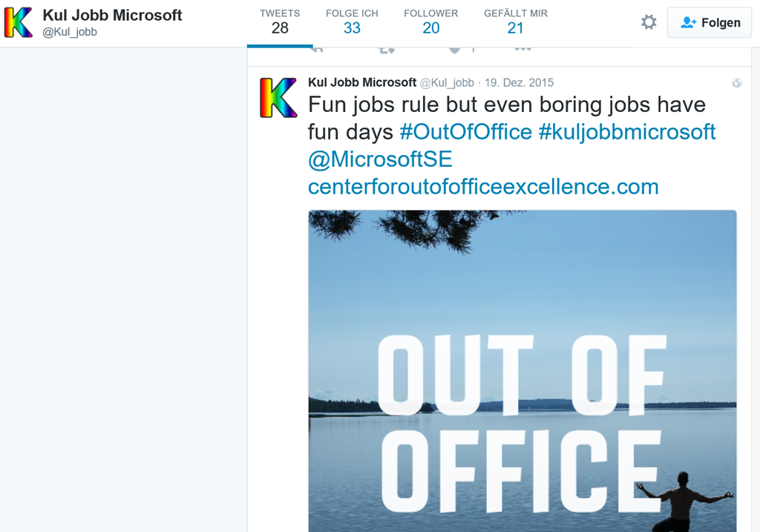This screenshot has height=532, width=760.
Task: Select the Tweets tab
Action: 280,22
